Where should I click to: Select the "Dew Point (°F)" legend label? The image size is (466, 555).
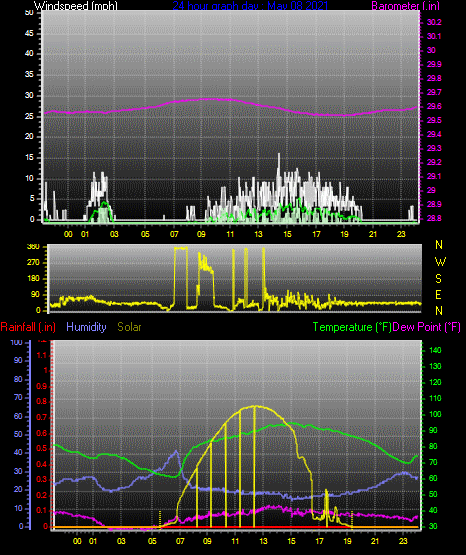click(427, 327)
